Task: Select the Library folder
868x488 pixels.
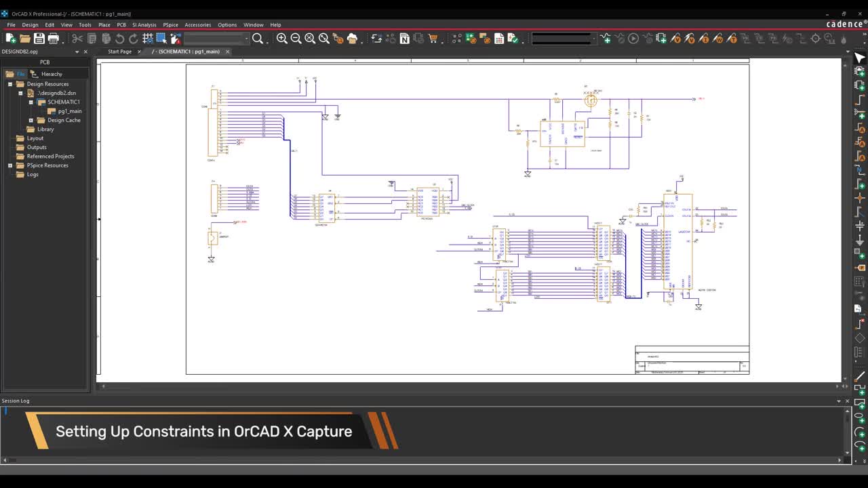Action: tap(45, 129)
